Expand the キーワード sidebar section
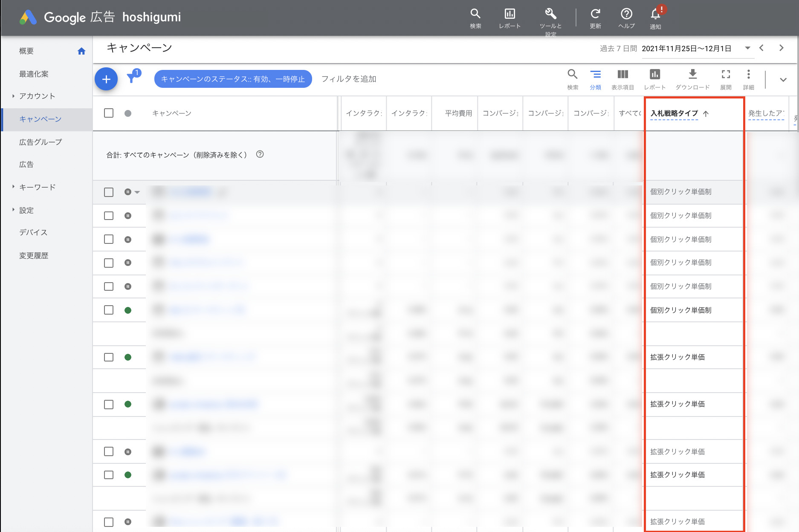This screenshot has width=799, height=532. tap(13, 187)
